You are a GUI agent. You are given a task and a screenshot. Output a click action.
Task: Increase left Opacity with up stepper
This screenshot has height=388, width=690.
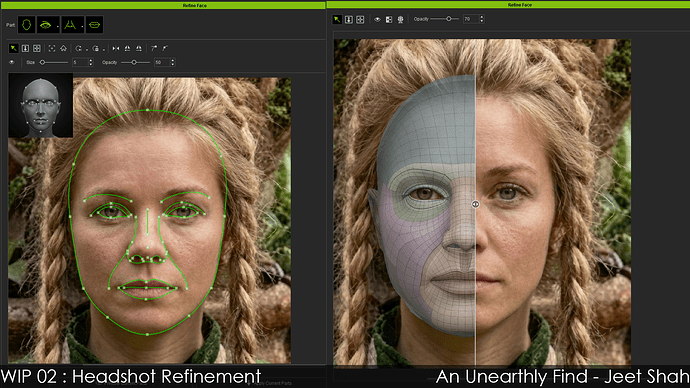172,61
